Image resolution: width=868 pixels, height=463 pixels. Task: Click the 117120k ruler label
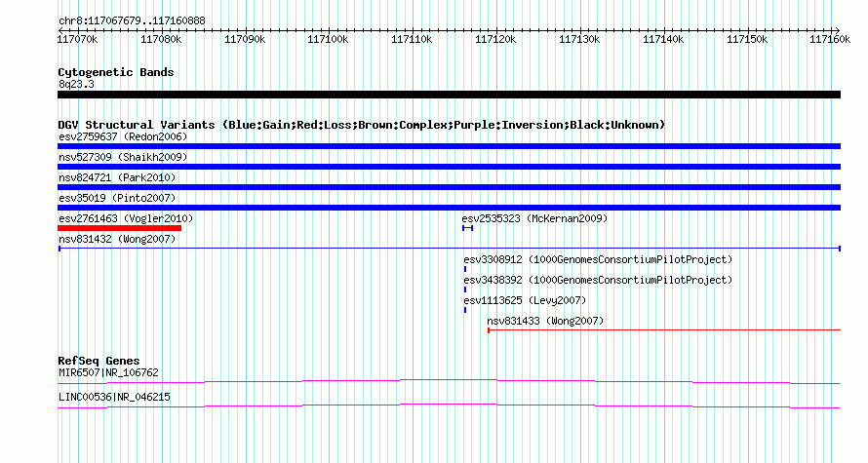click(496, 40)
